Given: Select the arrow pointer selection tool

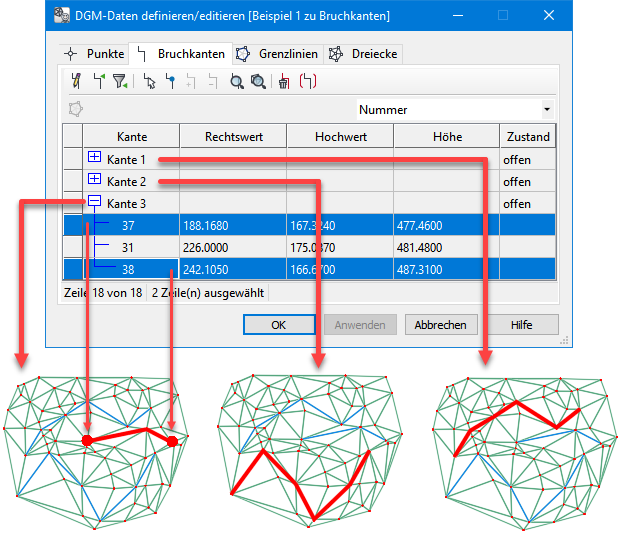Looking at the screenshot, I should (x=149, y=82).
